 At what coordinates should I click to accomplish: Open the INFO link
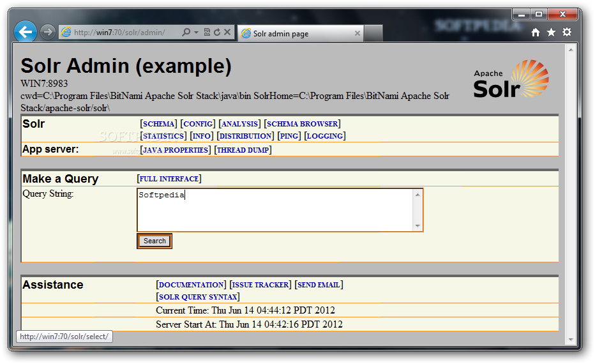(x=202, y=136)
